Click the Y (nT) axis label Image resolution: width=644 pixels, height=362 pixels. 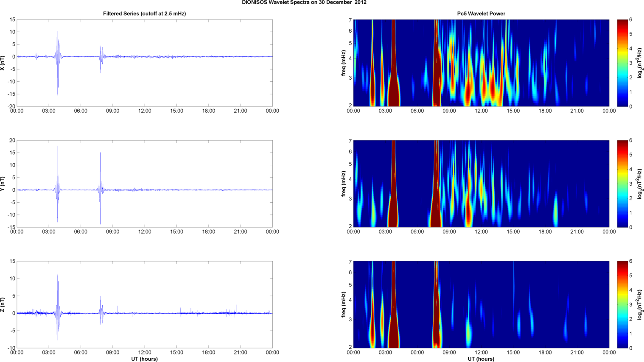coord(3,184)
